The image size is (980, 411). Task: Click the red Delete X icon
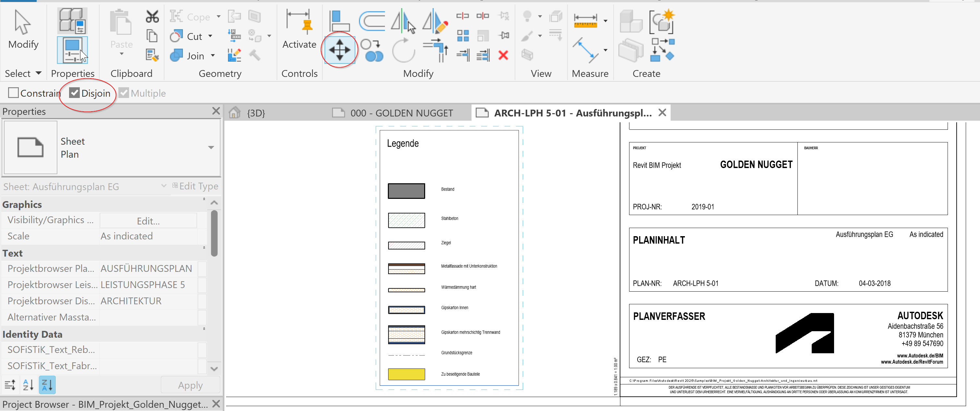[503, 55]
